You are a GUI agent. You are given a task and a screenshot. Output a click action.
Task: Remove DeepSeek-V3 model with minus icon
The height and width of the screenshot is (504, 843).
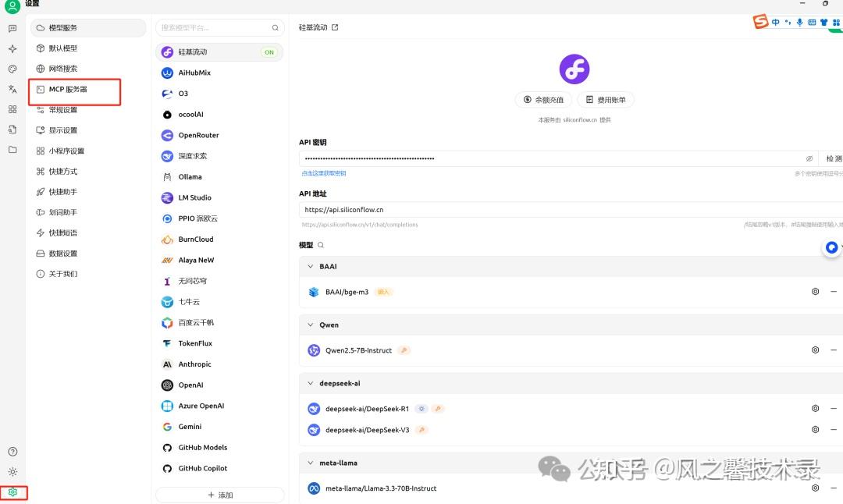coord(834,429)
